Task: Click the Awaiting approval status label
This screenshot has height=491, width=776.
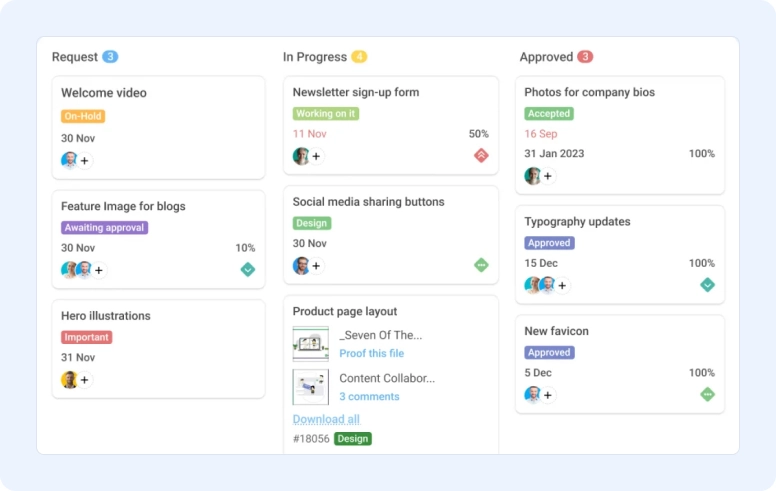Action: coord(104,228)
